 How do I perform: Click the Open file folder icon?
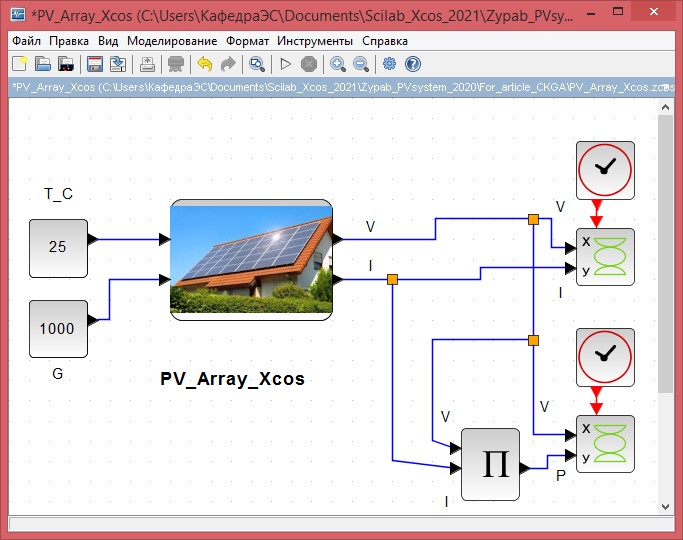42,64
